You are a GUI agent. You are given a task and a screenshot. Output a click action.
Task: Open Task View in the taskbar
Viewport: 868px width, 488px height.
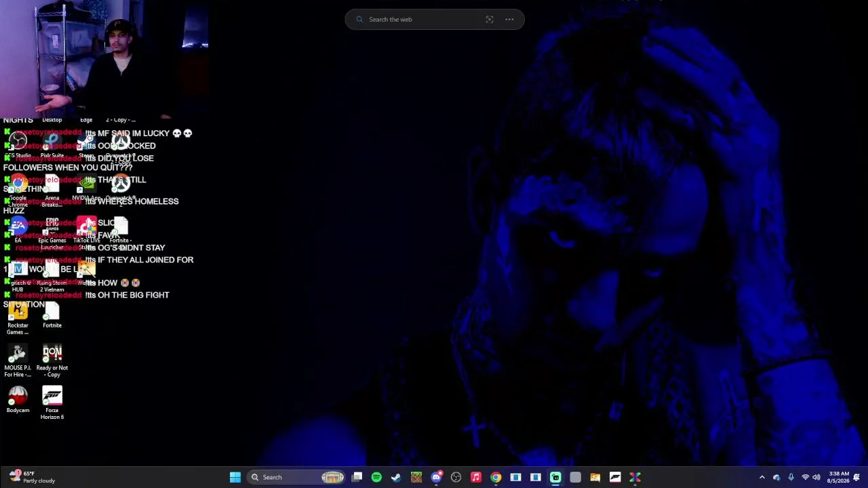click(357, 477)
